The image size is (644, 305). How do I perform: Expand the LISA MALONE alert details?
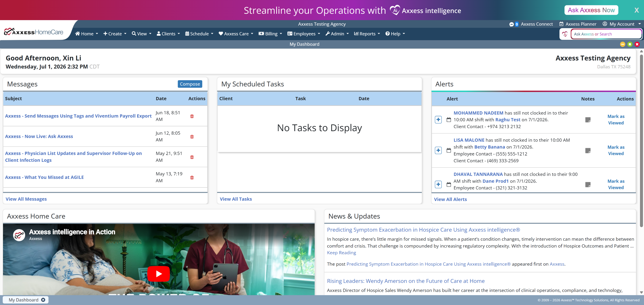[x=438, y=150]
